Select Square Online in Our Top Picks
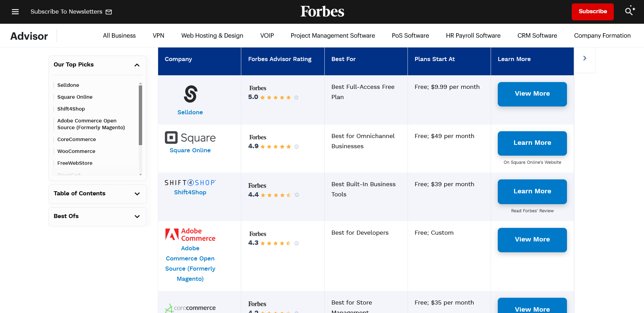 pyautogui.click(x=75, y=97)
